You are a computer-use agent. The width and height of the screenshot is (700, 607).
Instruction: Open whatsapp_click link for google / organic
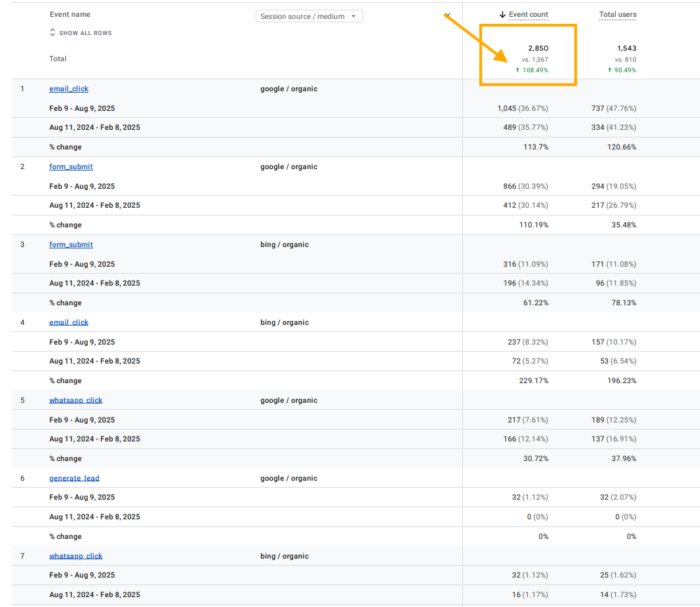coord(76,400)
